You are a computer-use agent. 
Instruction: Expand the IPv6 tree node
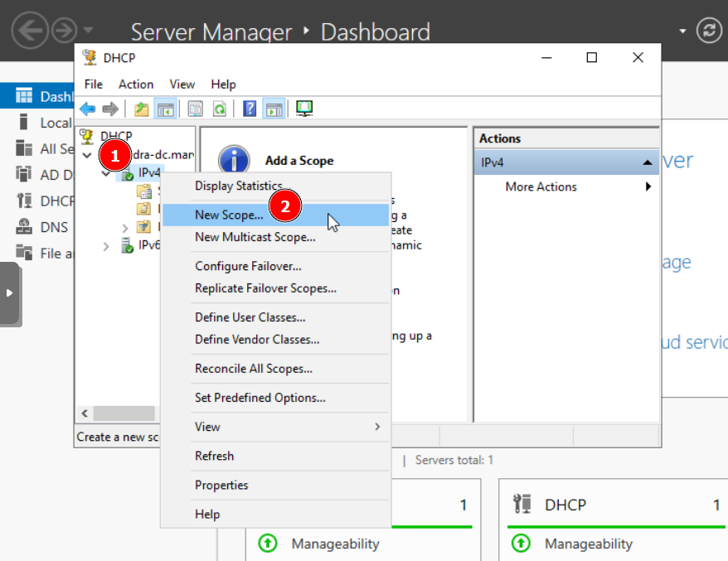pyautogui.click(x=106, y=246)
